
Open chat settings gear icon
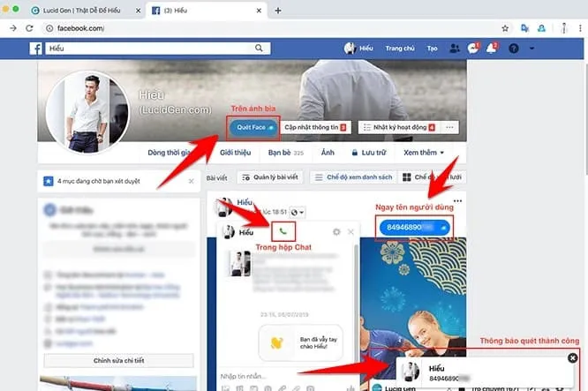[x=336, y=231]
